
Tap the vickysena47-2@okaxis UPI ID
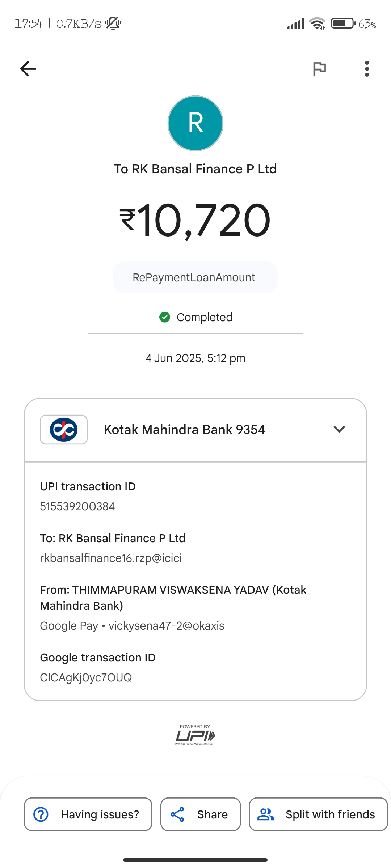click(167, 626)
